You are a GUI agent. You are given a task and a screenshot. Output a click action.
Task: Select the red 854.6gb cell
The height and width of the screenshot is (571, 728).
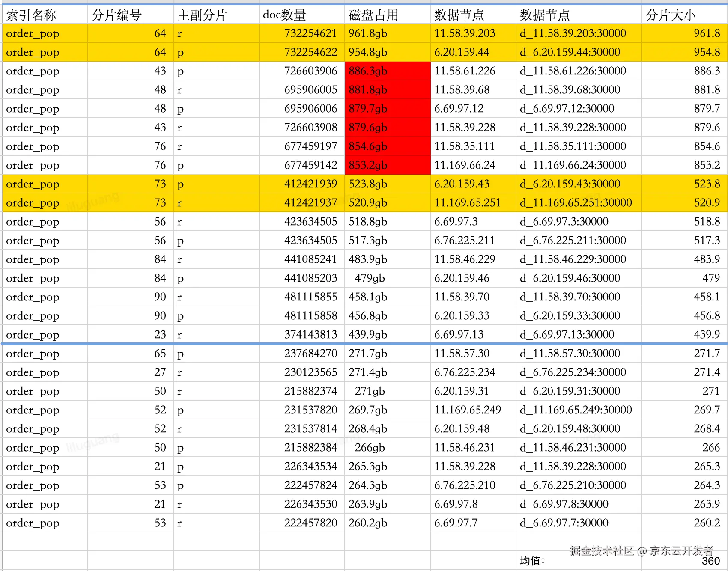[388, 146]
